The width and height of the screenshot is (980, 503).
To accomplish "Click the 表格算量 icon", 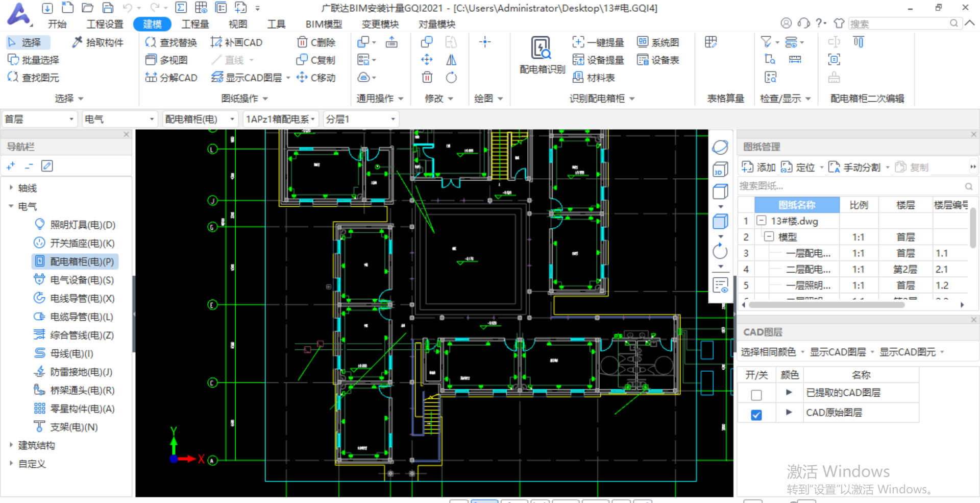I will tap(711, 42).
